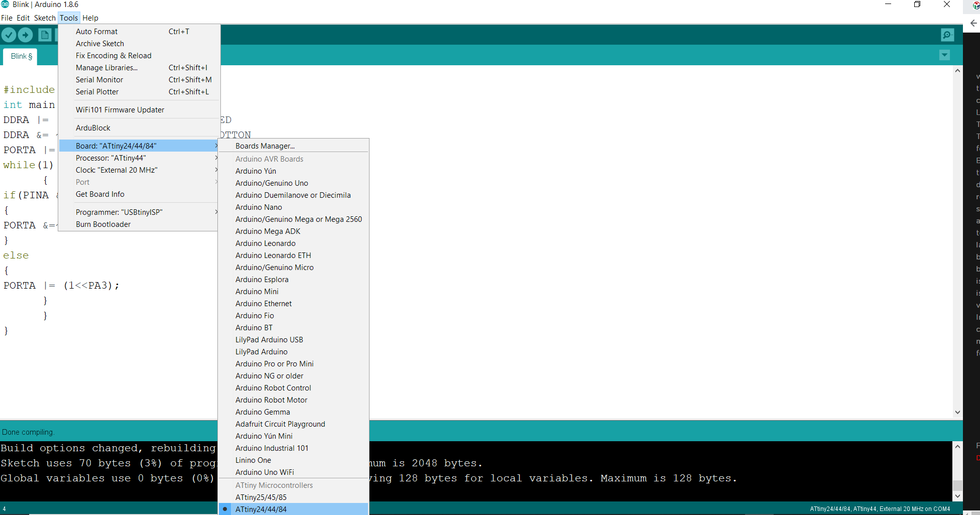Screen dimensions: 980x515
Task: Open the Serial Monitor magnifier icon
Action: [947, 35]
